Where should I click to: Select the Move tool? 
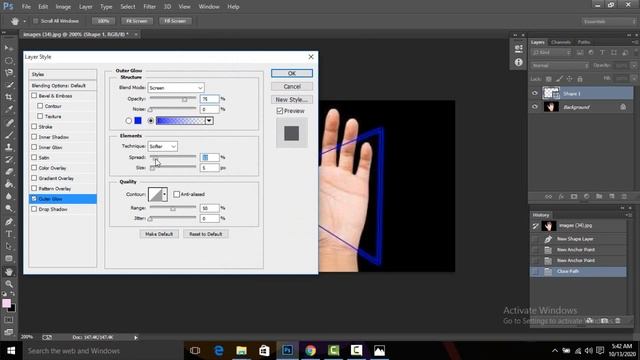pyautogui.click(x=9, y=48)
